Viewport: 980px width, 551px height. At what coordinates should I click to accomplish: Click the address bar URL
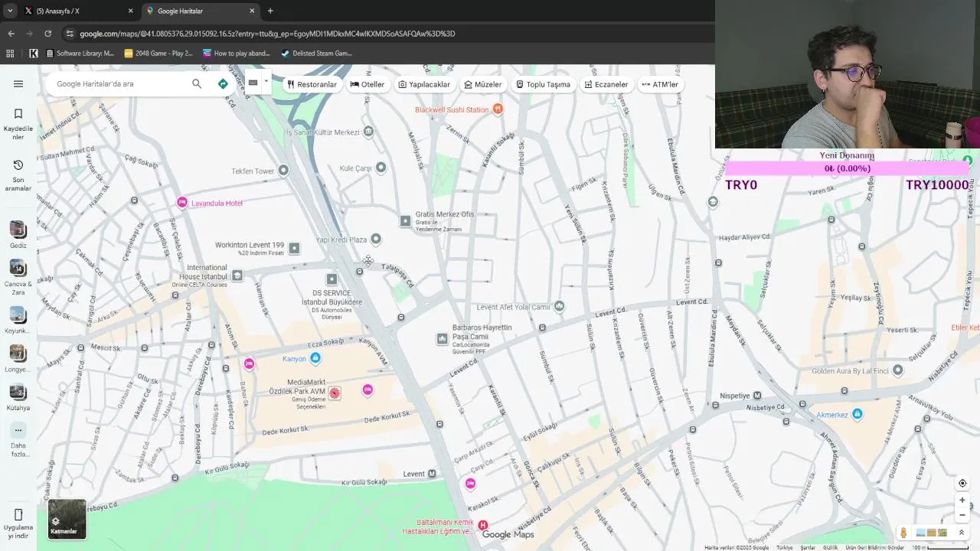click(x=267, y=34)
